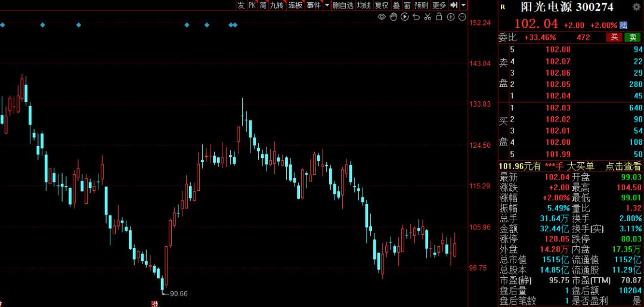644x307 pixels.
Task: Select sell level 2 price 102.05
Action: pyautogui.click(x=558, y=84)
